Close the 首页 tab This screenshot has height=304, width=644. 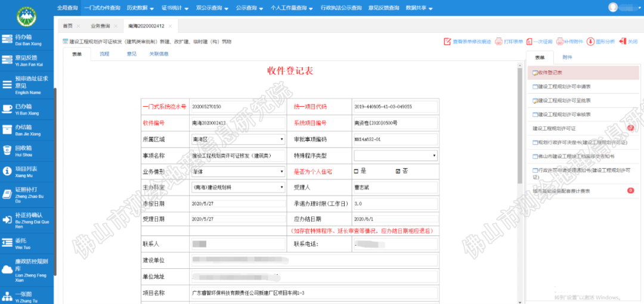point(79,26)
